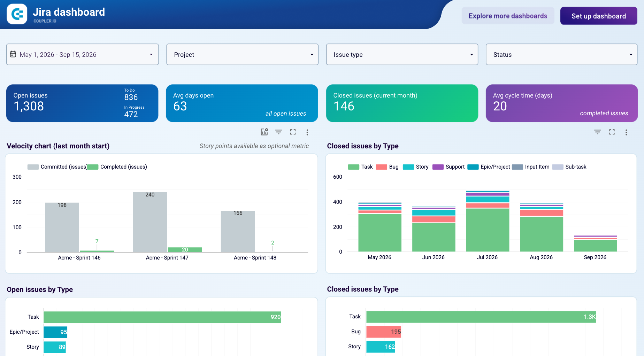Viewport: 644px width, 356px height.
Task: Click Set up dashboard button
Action: coord(599,16)
